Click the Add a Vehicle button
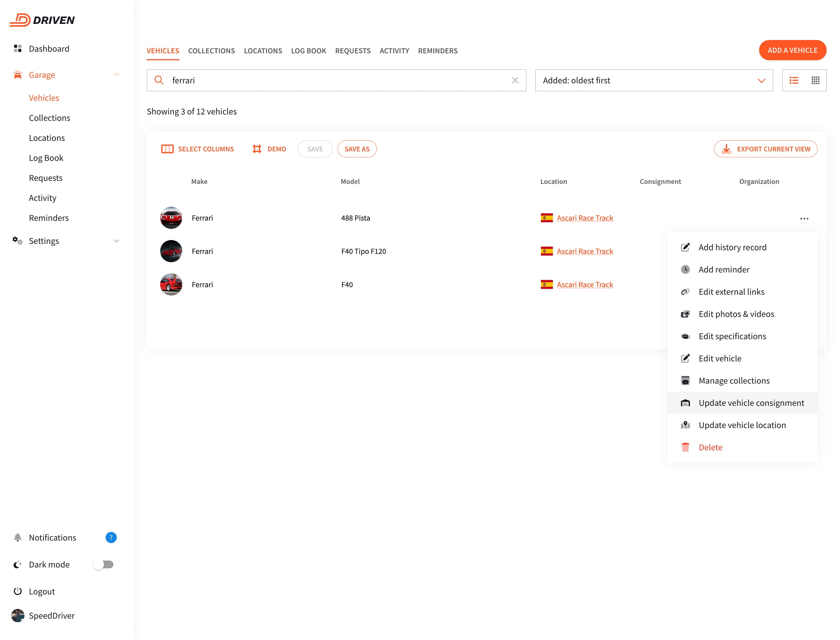 click(x=792, y=50)
